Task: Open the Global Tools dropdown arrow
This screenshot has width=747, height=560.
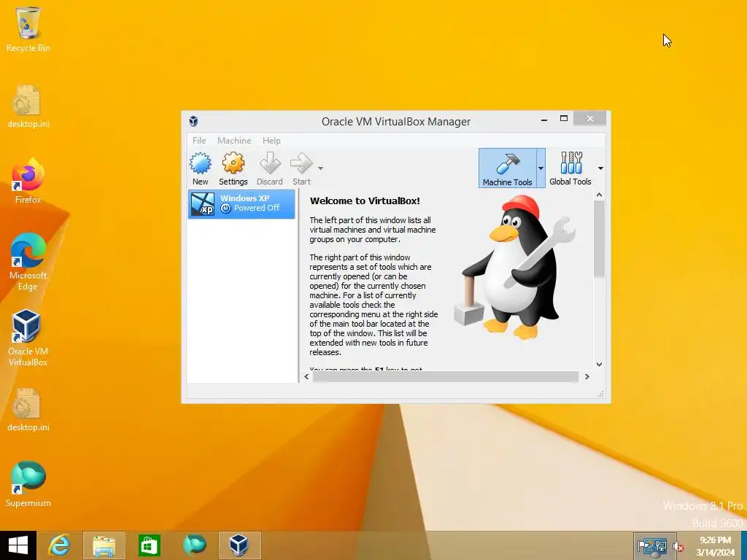Action: point(600,168)
